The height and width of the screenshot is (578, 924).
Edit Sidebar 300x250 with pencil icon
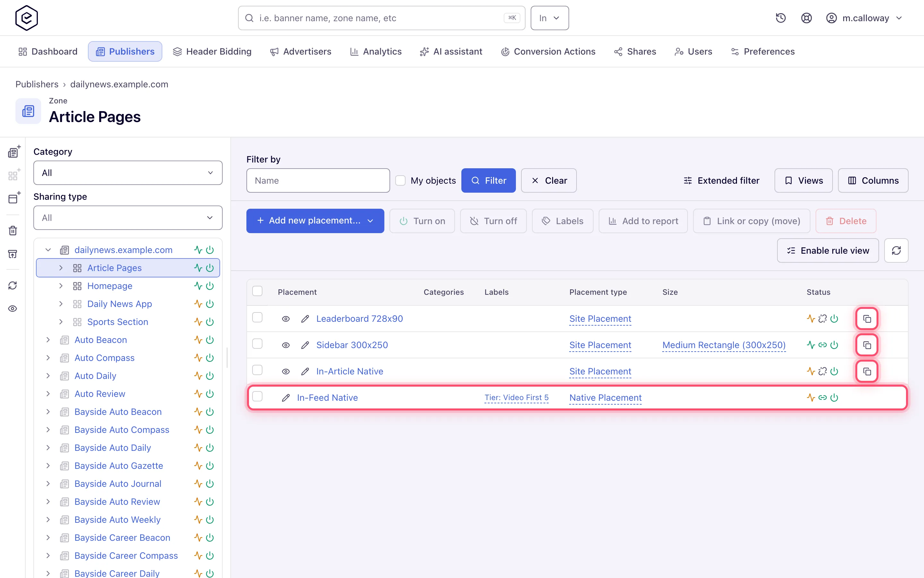(x=305, y=345)
